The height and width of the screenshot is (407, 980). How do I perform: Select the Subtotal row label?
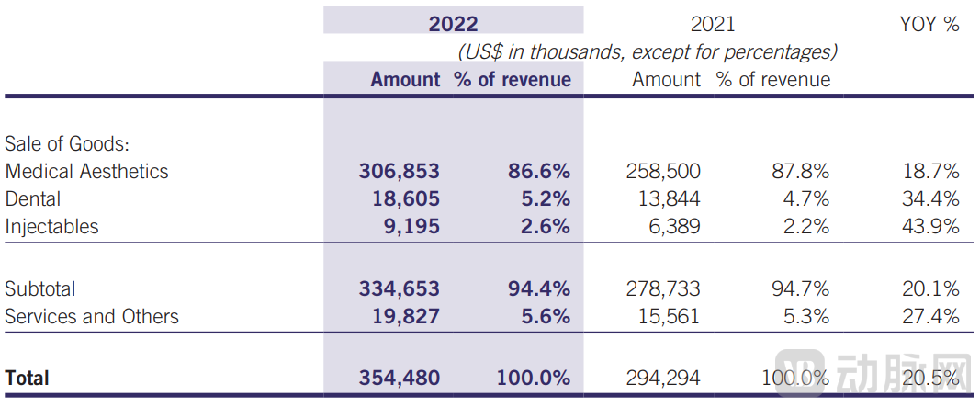[40, 288]
